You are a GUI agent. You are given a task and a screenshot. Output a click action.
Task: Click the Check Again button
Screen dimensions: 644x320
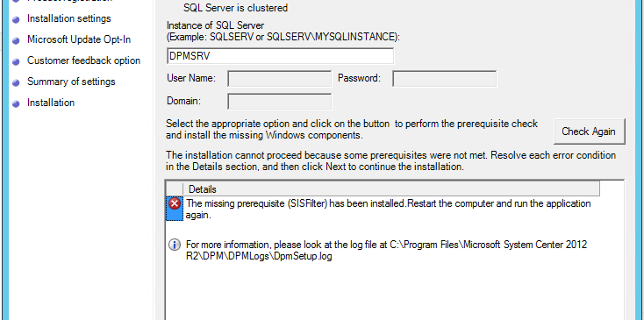point(589,132)
